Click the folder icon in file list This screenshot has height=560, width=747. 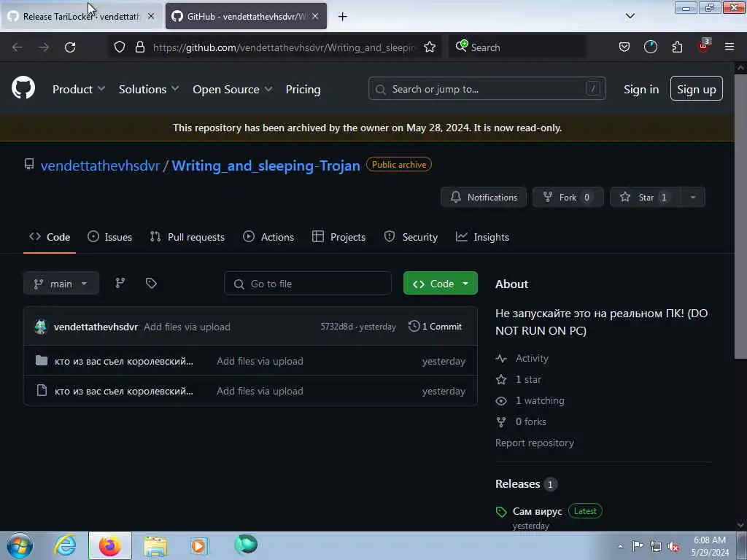click(x=42, y=360)
